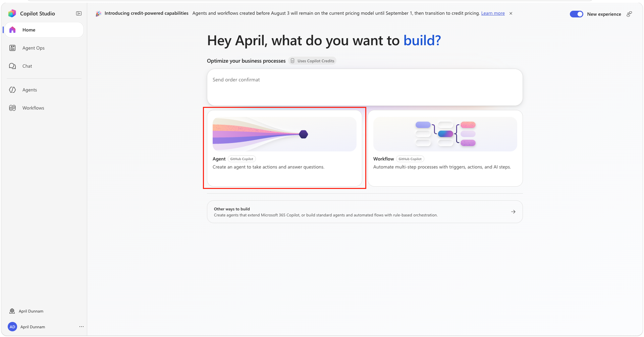The image size is (644, 337).
Task: Click the Workflows icon in the sidebar
Action: 12,108
